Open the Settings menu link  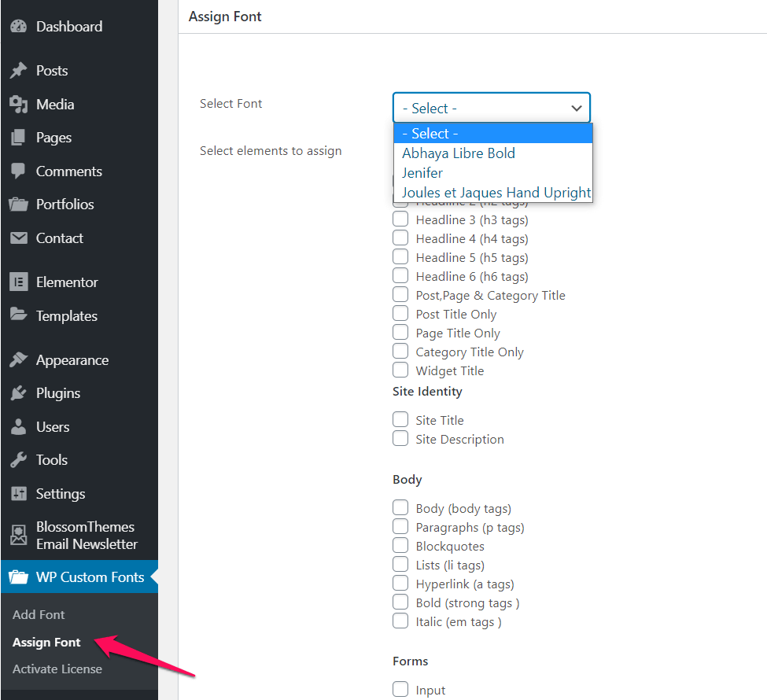click(x=61, y=494)
